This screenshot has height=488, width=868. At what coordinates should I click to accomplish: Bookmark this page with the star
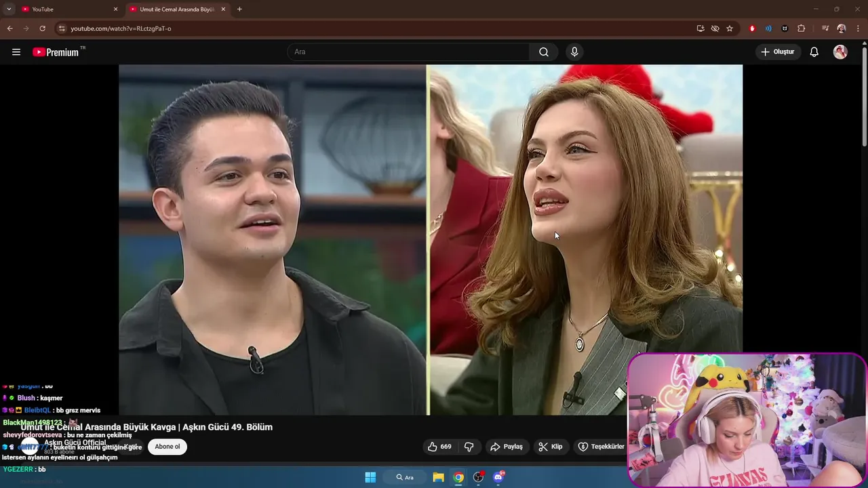(x=730, y=28)
